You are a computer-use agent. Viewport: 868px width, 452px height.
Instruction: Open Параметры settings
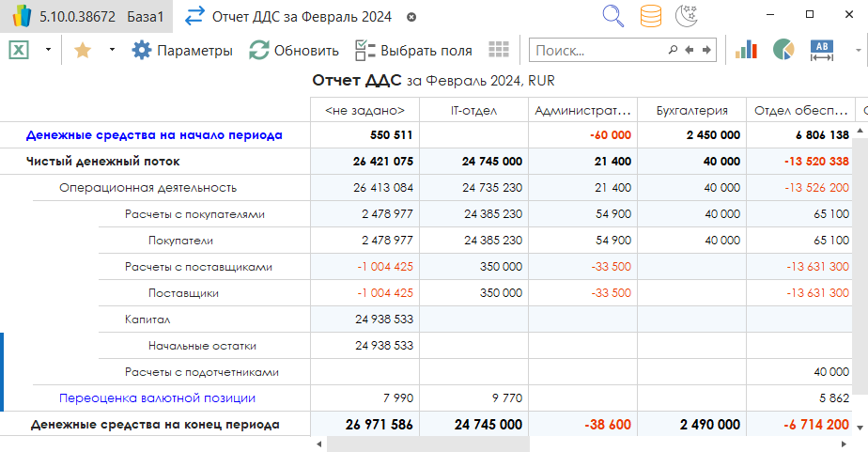click(182, 51)
